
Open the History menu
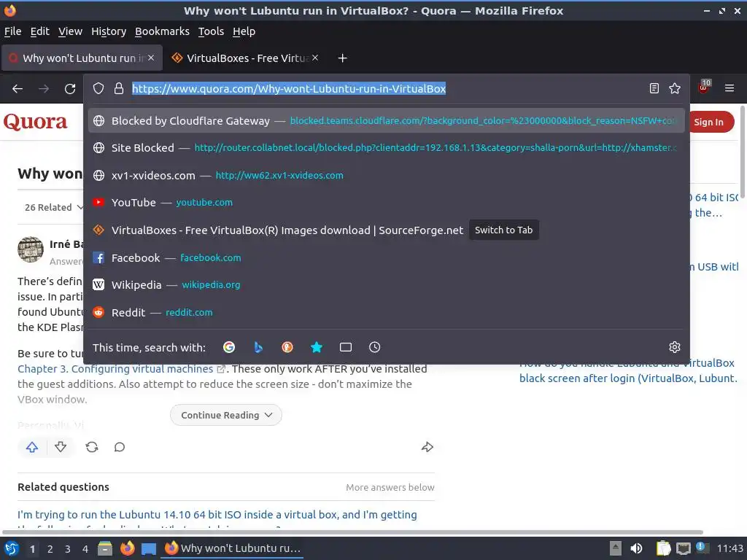[109, 31]
